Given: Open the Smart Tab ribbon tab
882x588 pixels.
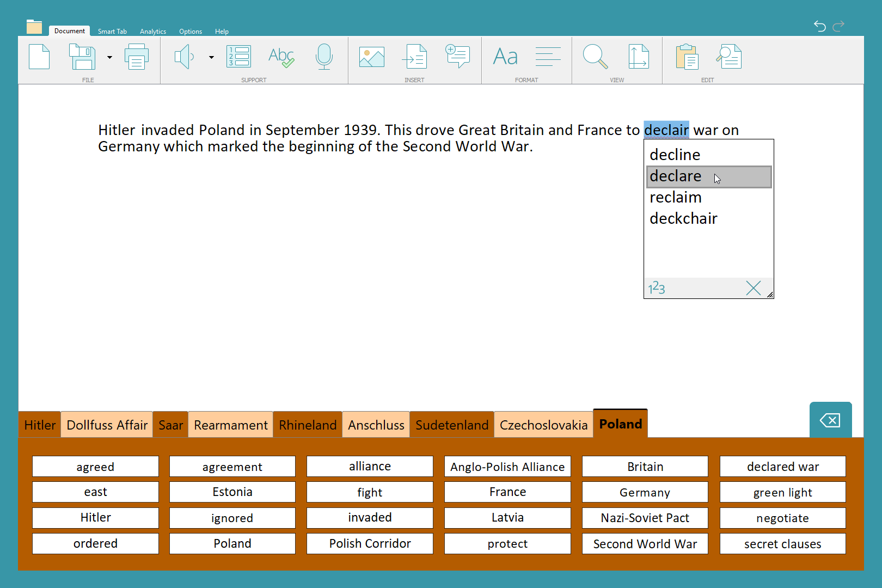Looking at the screenshot, I should tap(112, 32).
